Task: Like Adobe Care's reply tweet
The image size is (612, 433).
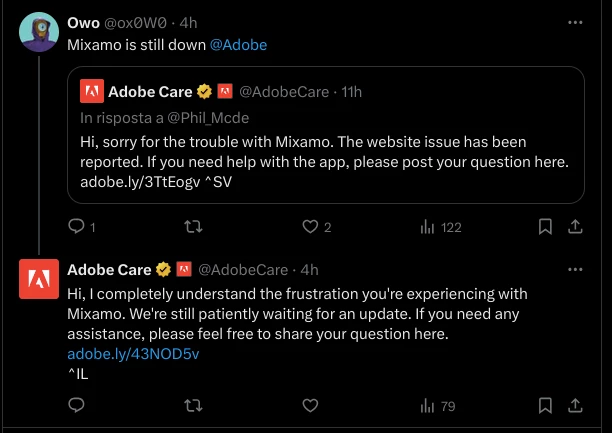Action: pos(310,405)
